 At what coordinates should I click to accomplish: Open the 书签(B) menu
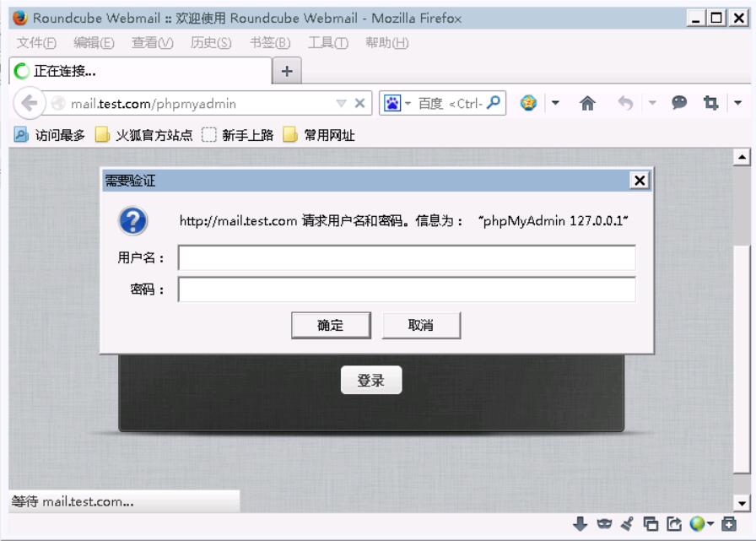click(x=270, y=43)
